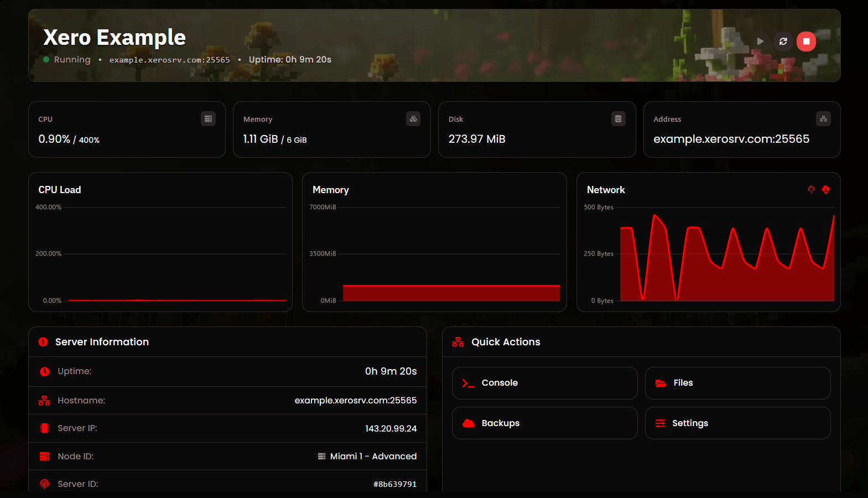This screenshot has height=498, width=868.
Task: Click the Server Information heading
Action: (x=102, y=342)
